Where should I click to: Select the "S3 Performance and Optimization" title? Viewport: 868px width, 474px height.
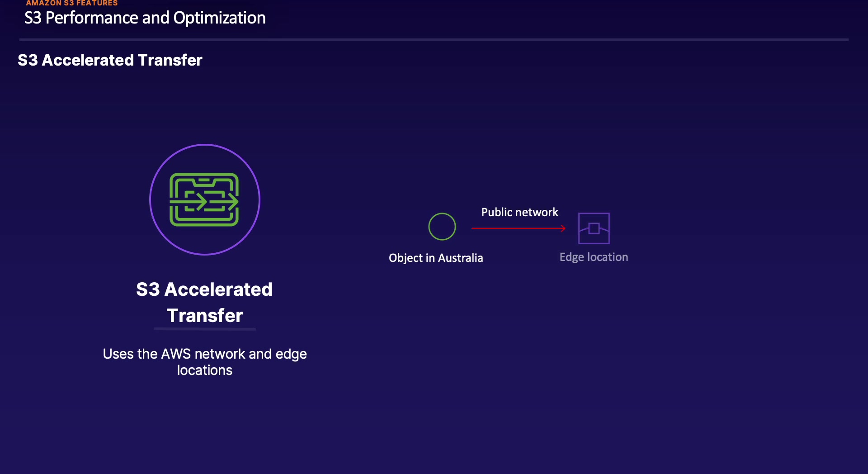145,18
